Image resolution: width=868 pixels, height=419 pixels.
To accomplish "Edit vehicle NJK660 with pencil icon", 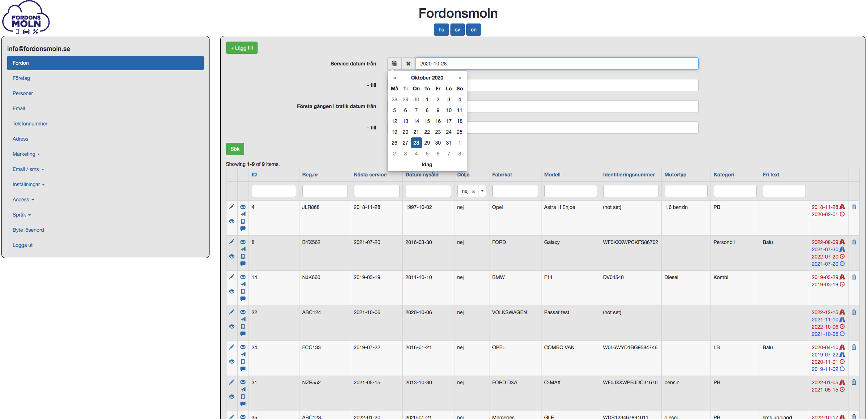I will pos(232,277).
